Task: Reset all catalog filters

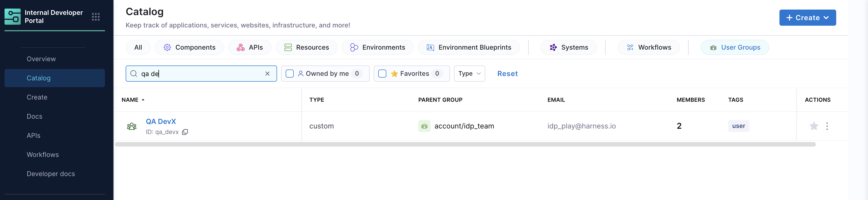Action: tap(507, 74)
